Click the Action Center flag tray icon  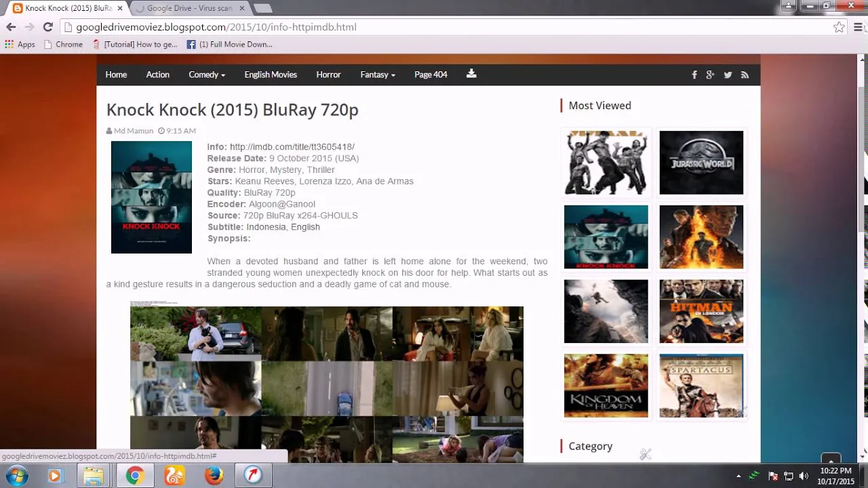click(x=773, y=476)
